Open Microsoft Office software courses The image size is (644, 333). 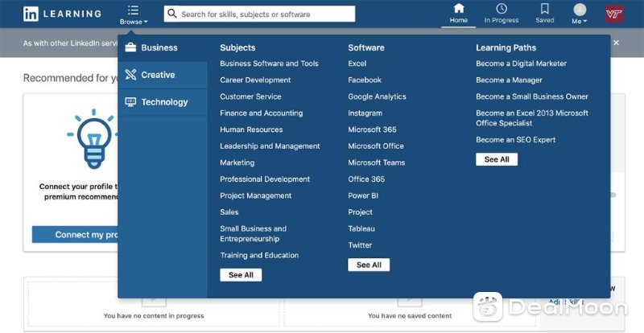click(376, 146)
